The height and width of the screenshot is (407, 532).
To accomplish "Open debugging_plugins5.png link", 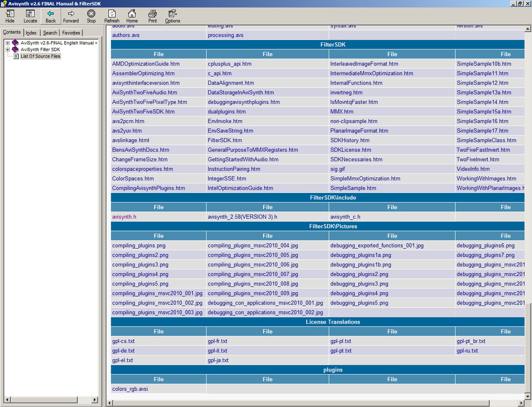I will tap(359, 303).
